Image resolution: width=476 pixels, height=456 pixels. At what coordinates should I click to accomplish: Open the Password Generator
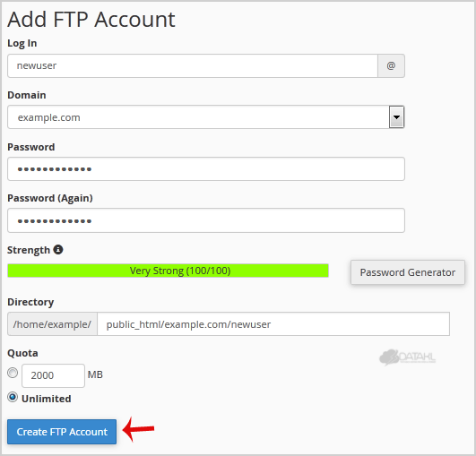(408, 272)
